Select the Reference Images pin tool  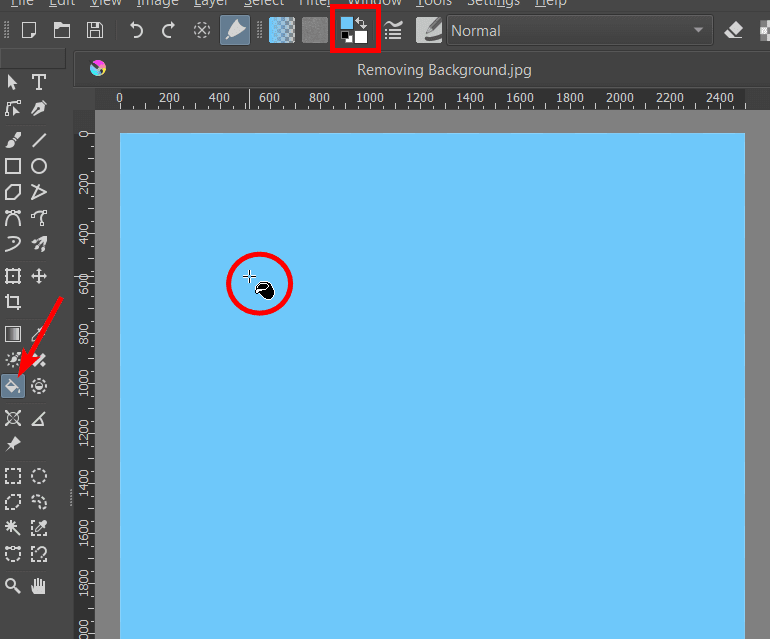point(13,444)
